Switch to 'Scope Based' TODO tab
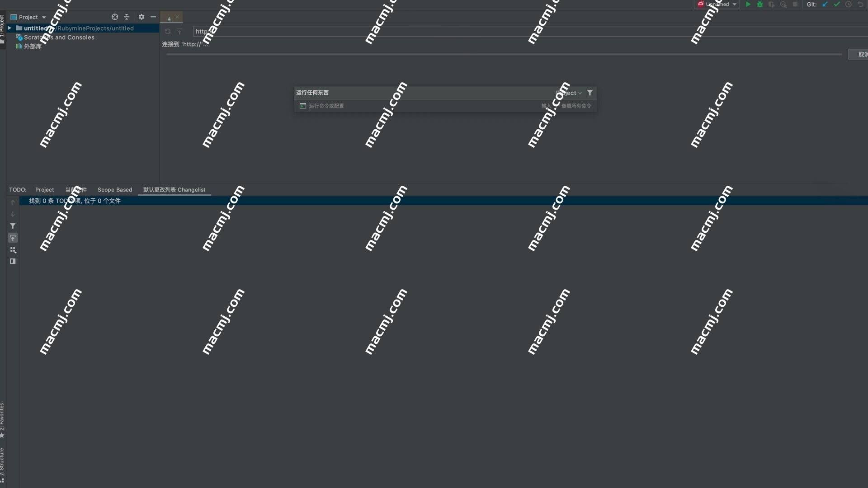Image resolution: width=868 pixels, height=488 pixels. [115, 189]
